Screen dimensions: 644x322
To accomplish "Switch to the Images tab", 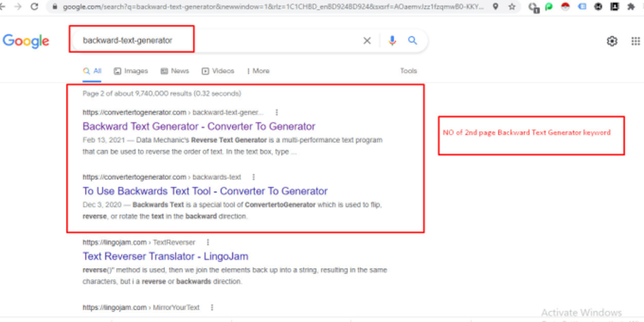I will (x=131, y=71).
